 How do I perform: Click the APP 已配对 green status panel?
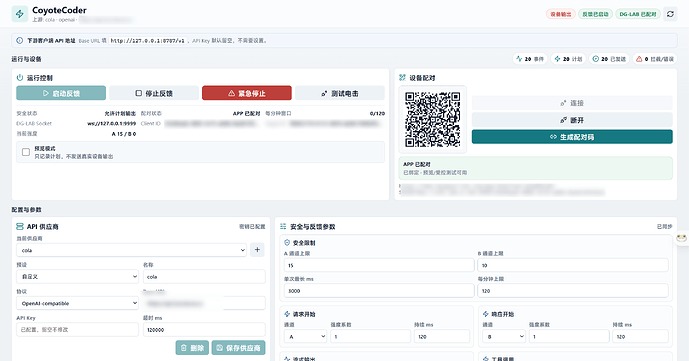pyautogui.click(x=535, y=168)
